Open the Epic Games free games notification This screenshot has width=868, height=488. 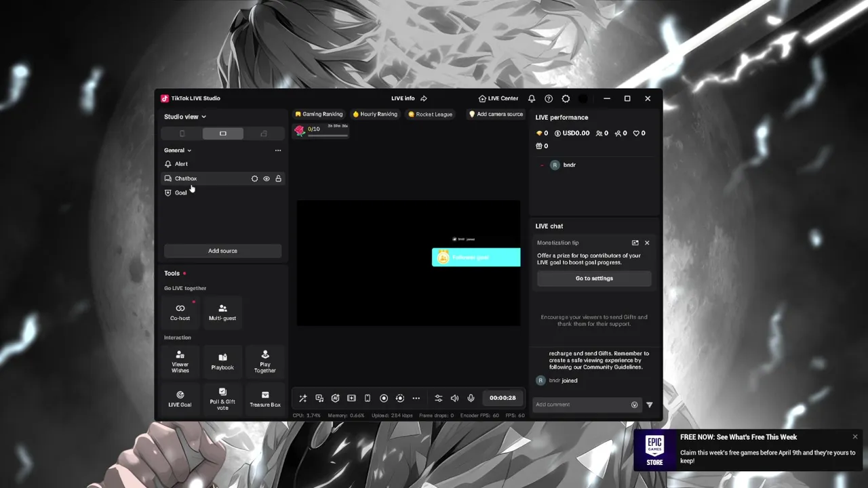tap(749, 449)
